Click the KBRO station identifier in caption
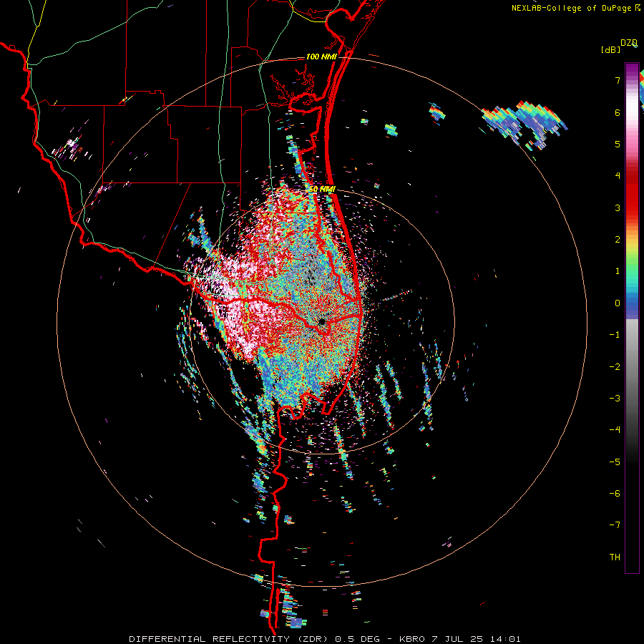Screen dimensions: 644x644 tap(413, 639)
